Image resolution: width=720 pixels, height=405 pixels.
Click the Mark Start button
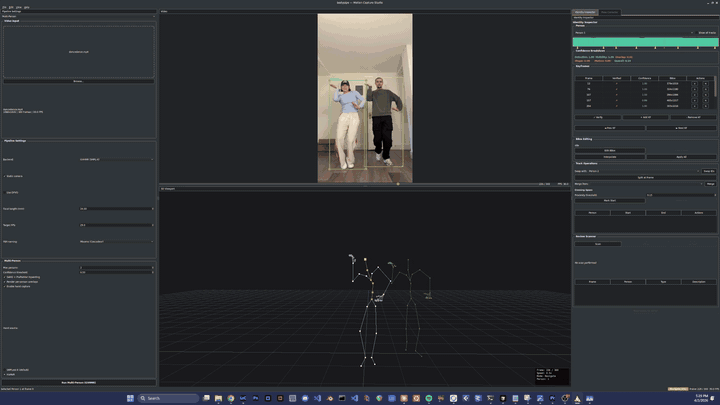pyautogui.click(x=610, y=201)
